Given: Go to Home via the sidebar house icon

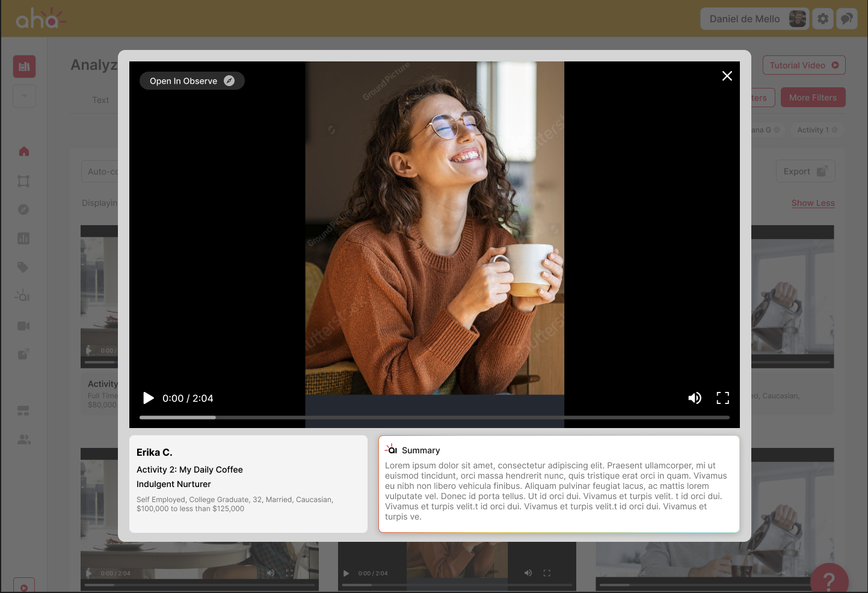Looking at the screenshot, I should [x=24, y=151].
